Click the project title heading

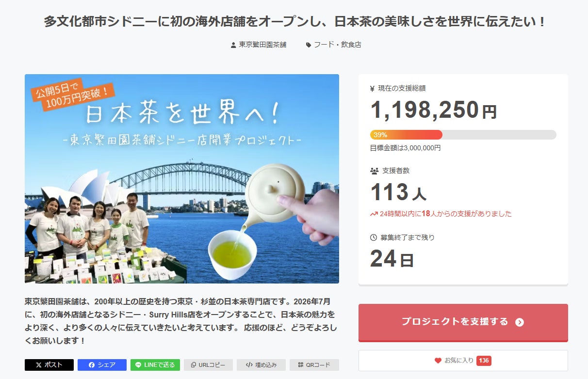(x=294, y=22)
